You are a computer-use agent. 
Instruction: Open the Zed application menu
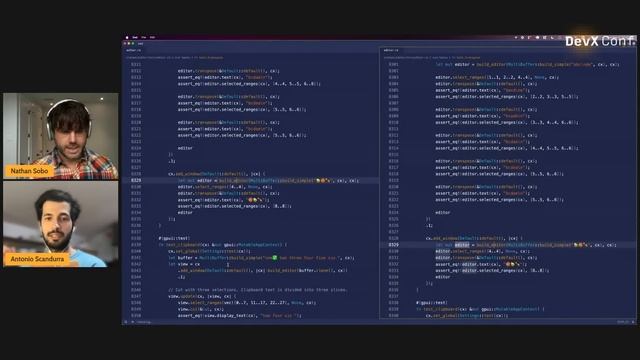[x=135, y=37]
